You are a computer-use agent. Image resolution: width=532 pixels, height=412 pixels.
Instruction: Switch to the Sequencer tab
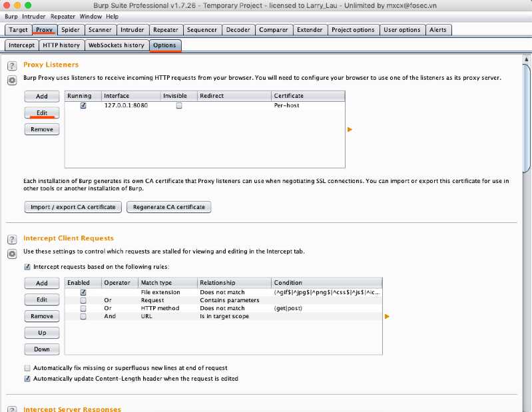[x=202, y=30]
